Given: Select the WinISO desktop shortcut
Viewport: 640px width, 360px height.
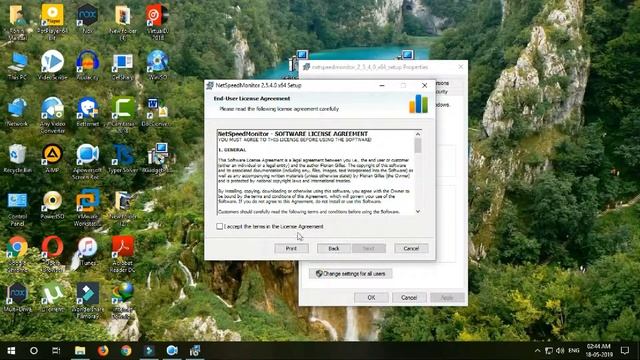Looking at the screenshot, I should (x=158, y=65).
